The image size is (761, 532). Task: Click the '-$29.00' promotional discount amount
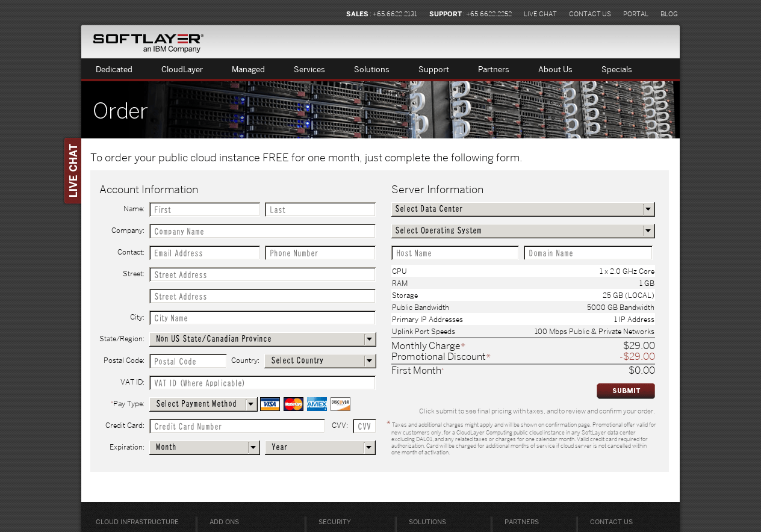point(637,357)
